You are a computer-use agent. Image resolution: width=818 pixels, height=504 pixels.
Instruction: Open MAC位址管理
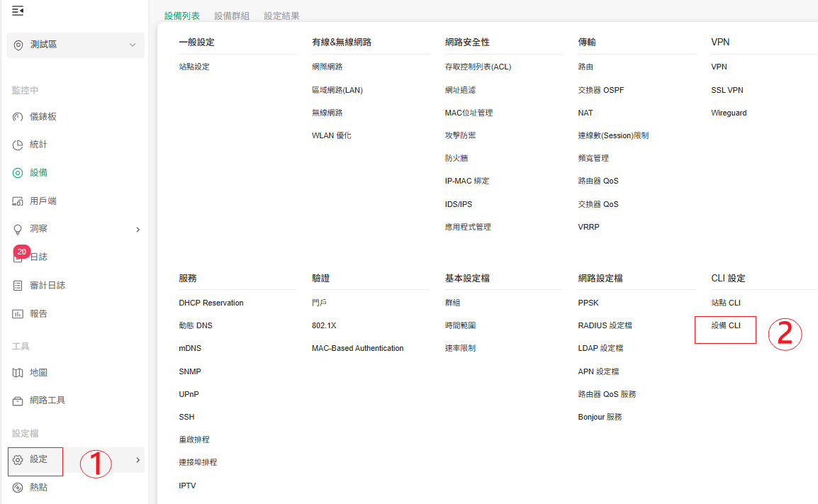469,113
